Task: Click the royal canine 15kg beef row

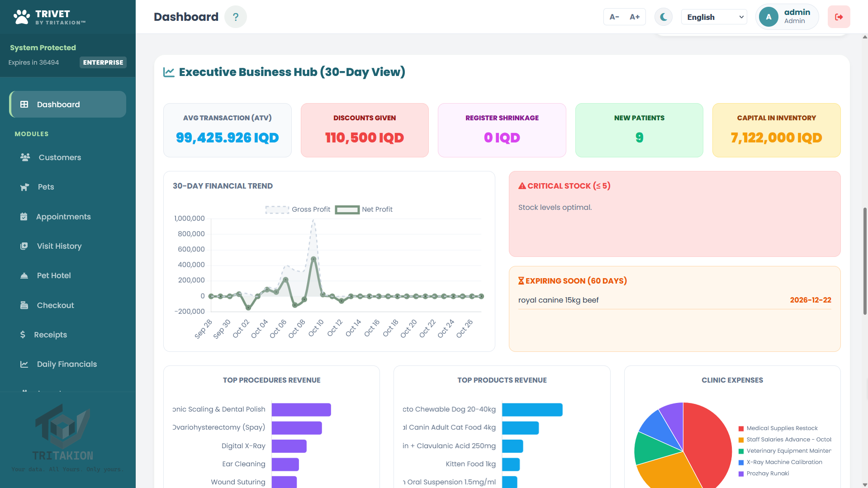Action: point(674,300)
